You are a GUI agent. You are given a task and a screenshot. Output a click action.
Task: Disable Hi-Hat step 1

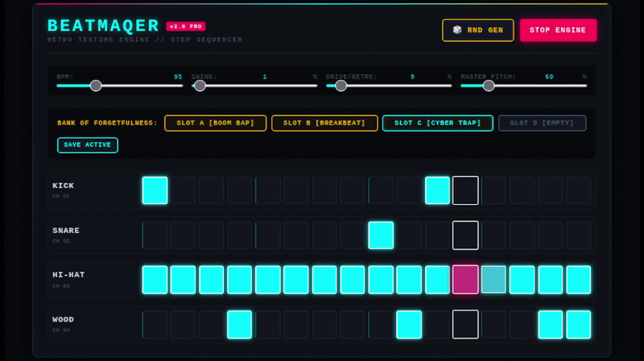pos(155,280)
